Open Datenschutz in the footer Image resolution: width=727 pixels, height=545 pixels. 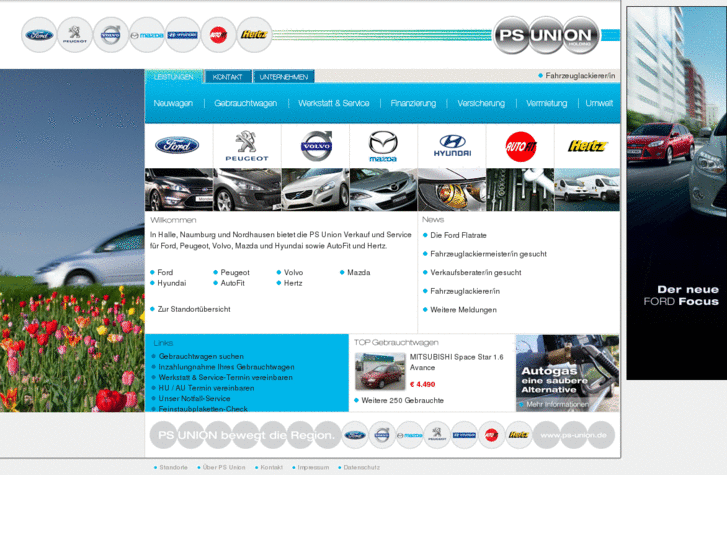click(x=361, y=467)
